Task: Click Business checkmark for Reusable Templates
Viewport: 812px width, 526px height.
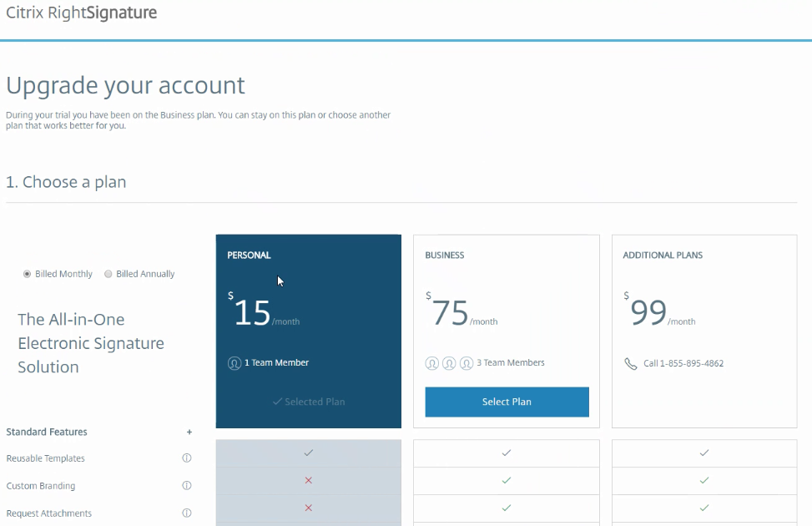Action: click(507, 453)
